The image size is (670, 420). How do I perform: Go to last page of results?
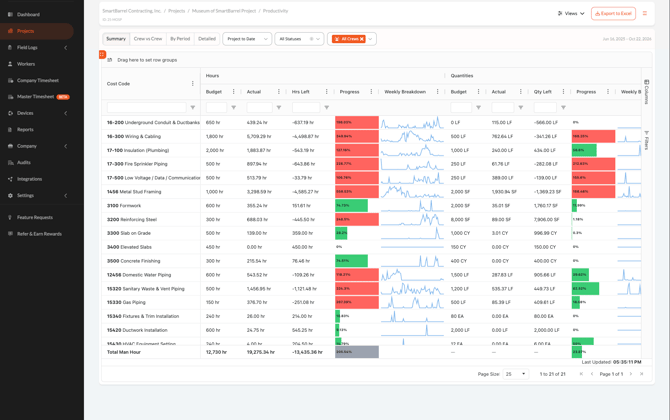[641, 374]
